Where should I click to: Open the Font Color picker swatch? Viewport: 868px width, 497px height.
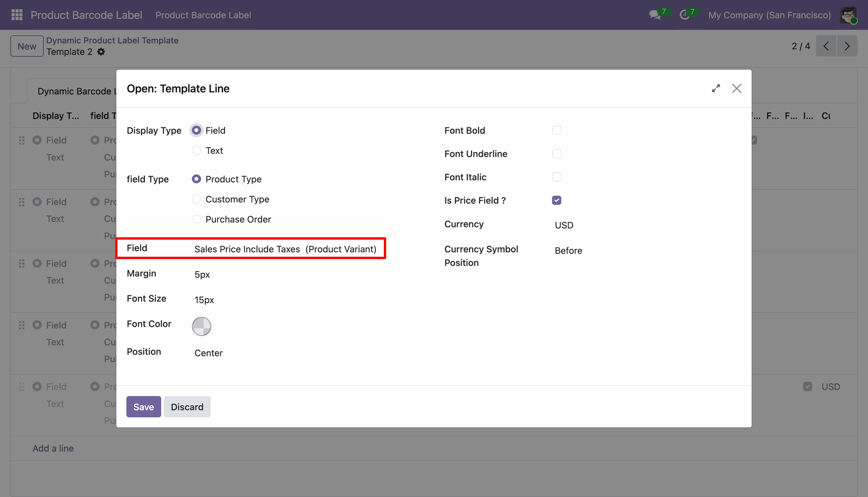pyautogui.click(x=202, y=326)
